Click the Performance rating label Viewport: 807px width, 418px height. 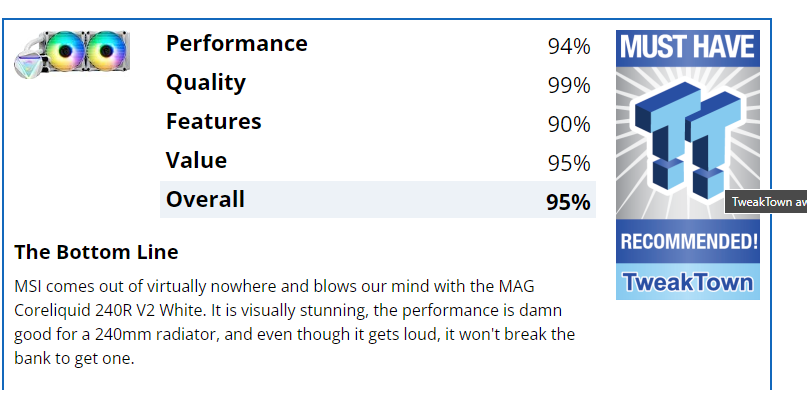237,43
